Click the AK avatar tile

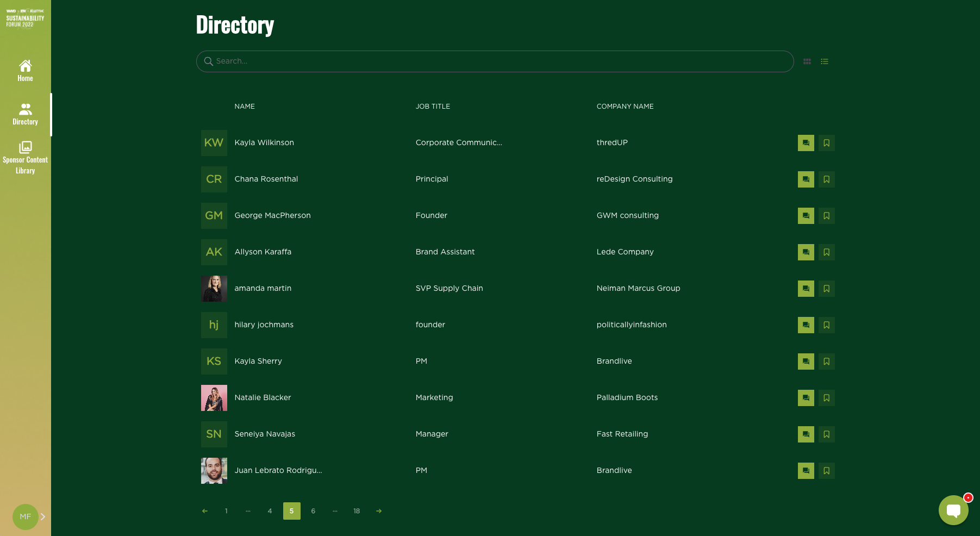click(214, 252)
